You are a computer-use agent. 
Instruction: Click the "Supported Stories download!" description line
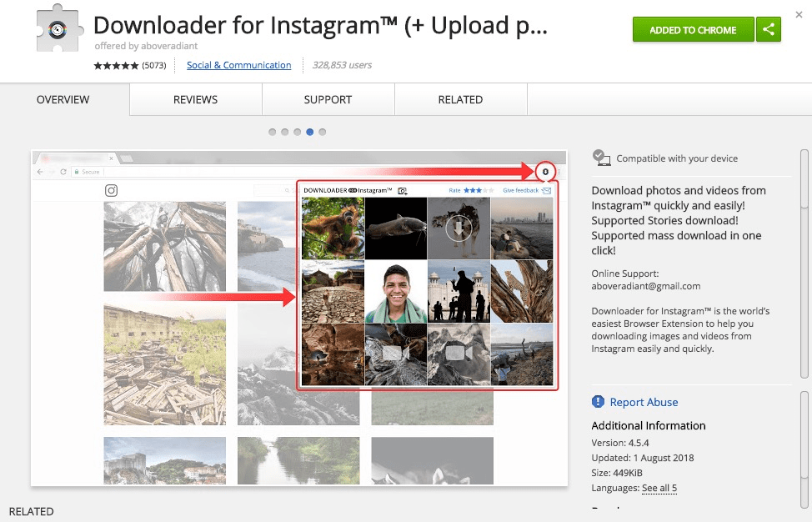(x=665, y=221)
